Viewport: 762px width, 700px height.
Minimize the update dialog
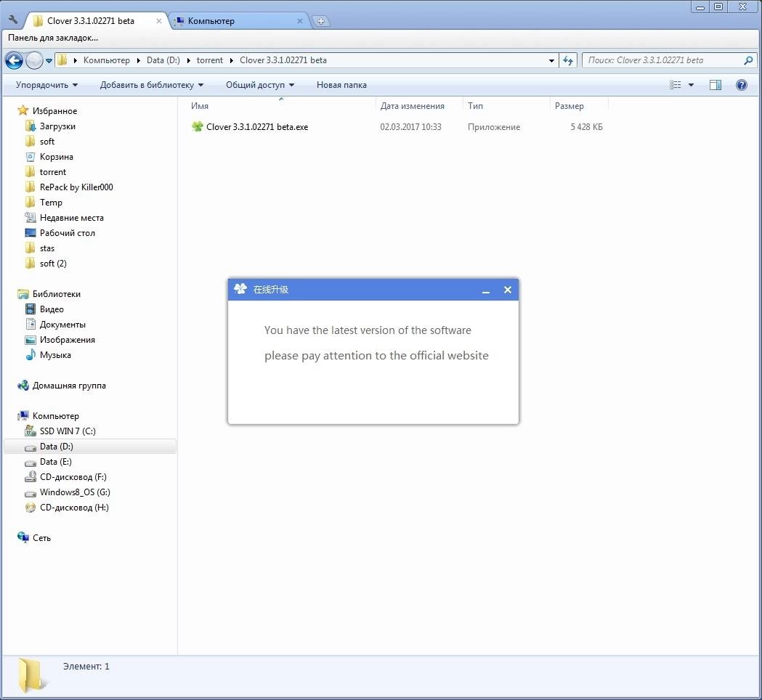click(x=485, y=290)
